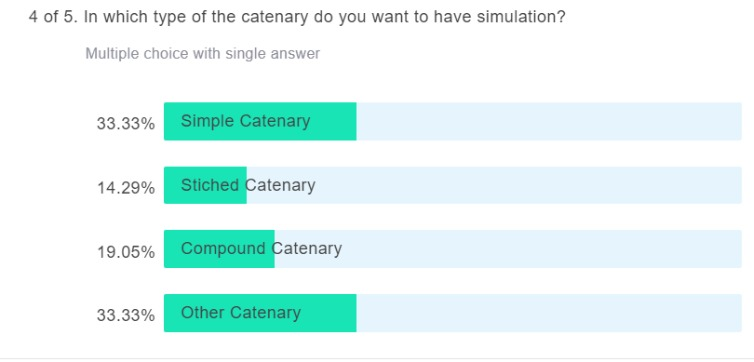The width and height of the screenshot is (754, 362).
Task: Click the 33.33% label beside Other Catenary
Action: click(126, 315)
